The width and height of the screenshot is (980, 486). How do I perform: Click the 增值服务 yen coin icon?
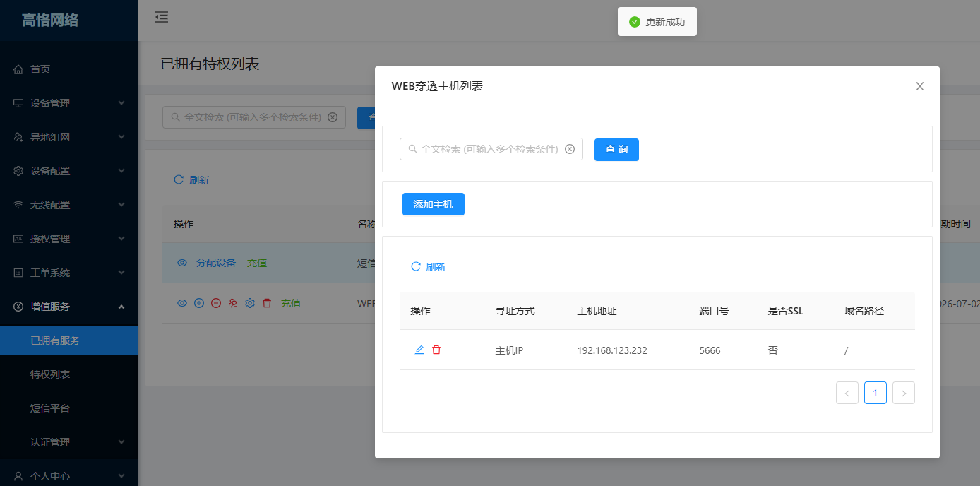click(18, 307)
